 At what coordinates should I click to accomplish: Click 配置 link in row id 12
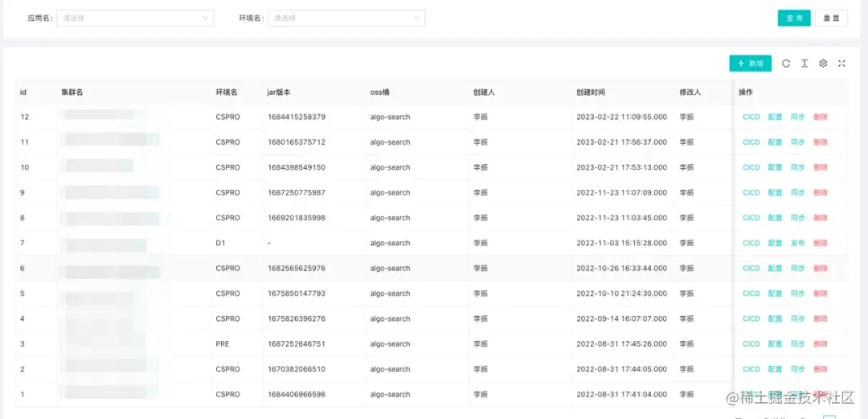(x=775, y=117)
